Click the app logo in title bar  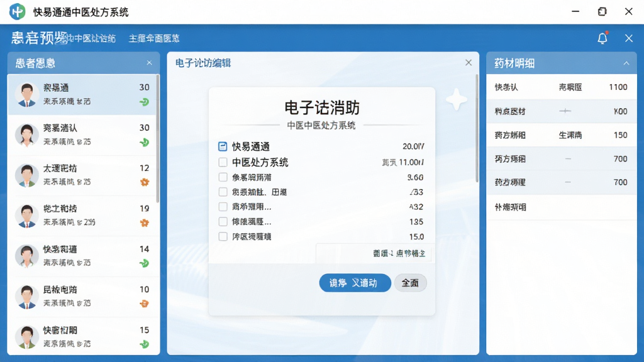tap(17, 11)
